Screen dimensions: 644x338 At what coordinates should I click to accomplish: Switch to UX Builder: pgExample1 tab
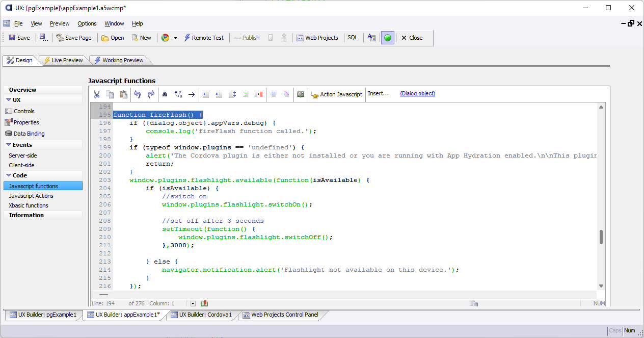[x=43, y=315]
